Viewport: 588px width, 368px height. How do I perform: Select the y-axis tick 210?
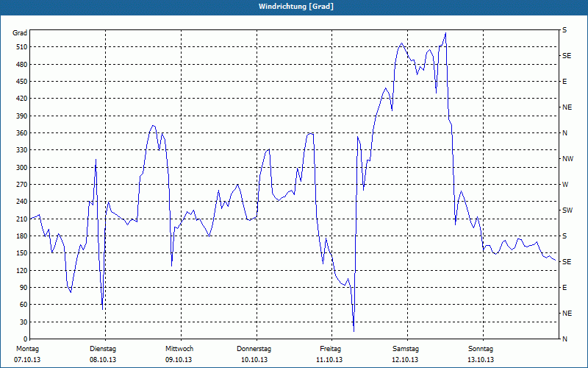point(22,219)
